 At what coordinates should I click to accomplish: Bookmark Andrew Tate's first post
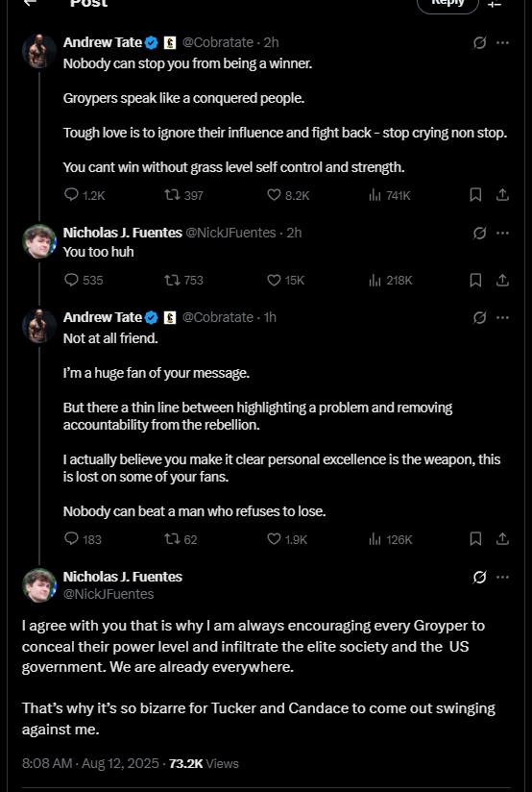[x=475, y=195]
